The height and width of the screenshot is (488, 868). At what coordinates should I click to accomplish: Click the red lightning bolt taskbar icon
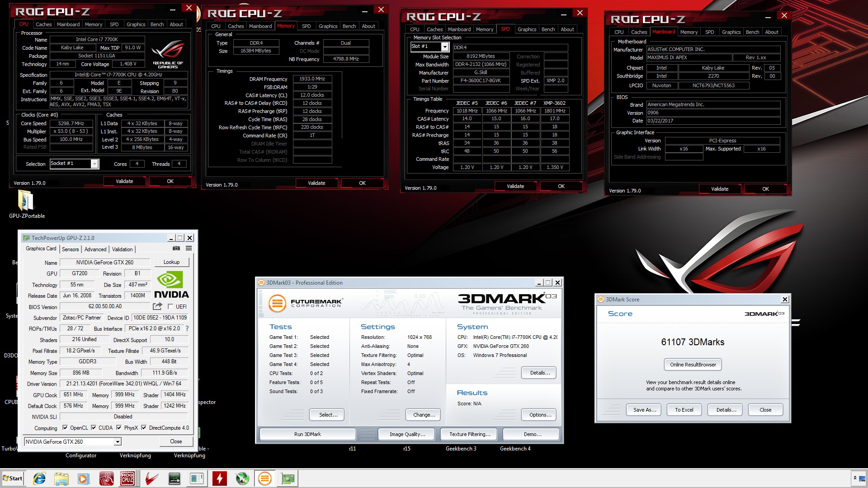pyautogui.click(x=219, y=479)
